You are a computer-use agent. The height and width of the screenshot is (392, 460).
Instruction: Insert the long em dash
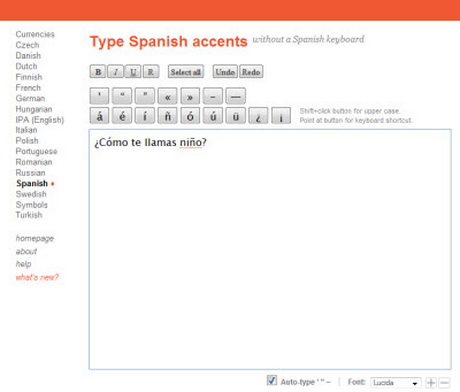coord(236,96)
